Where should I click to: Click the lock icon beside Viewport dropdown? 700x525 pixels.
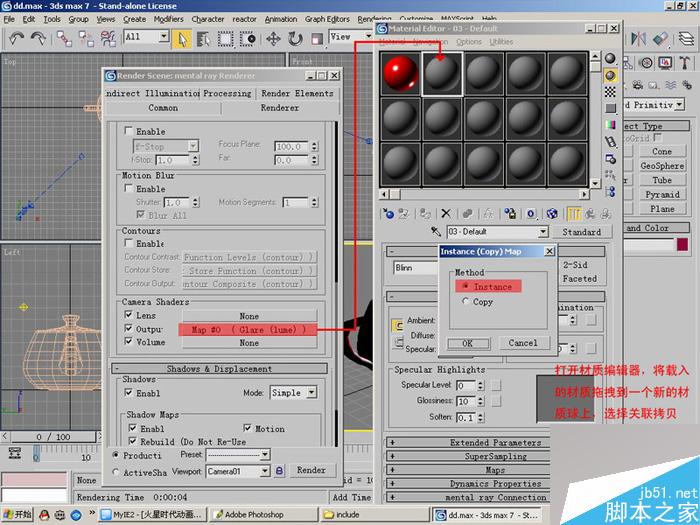(x=279, y=471)
